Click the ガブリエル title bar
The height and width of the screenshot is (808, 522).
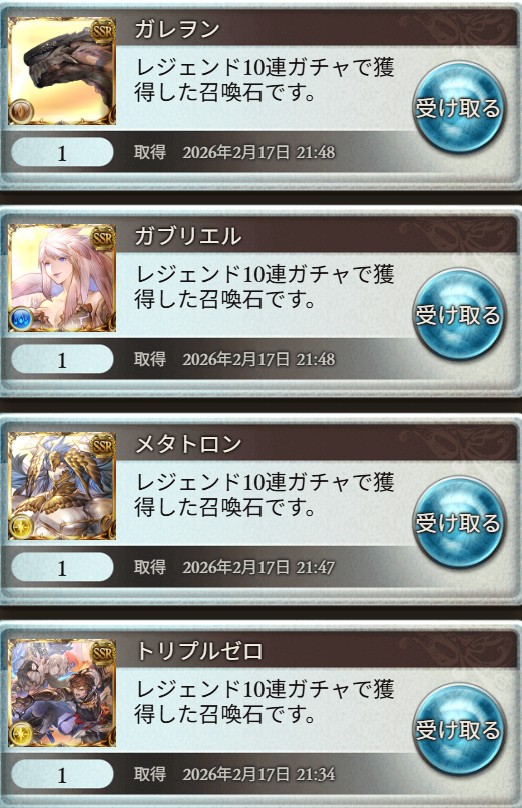[x=316, y=235]
